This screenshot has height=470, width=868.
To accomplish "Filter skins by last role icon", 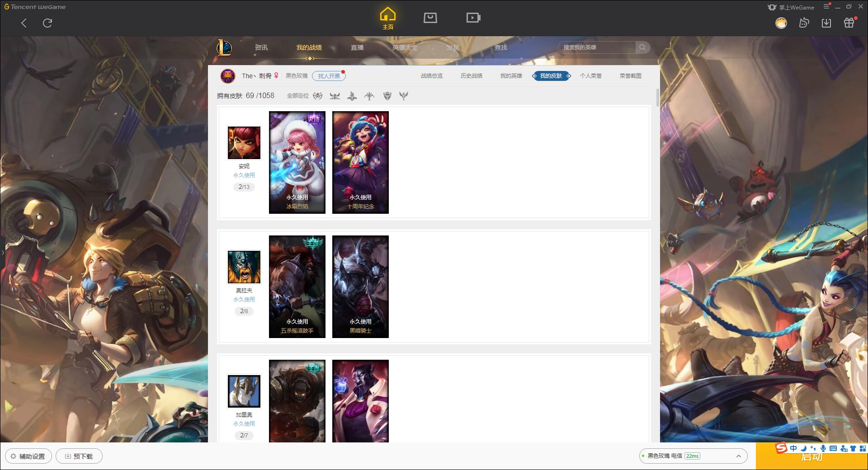I will (404, 96).
